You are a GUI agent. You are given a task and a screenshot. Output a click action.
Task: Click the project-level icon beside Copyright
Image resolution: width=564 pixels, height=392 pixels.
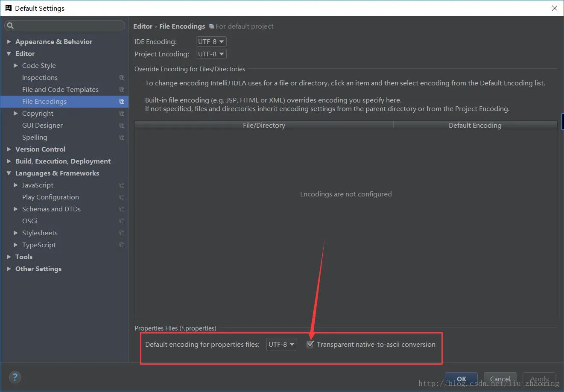122,114
